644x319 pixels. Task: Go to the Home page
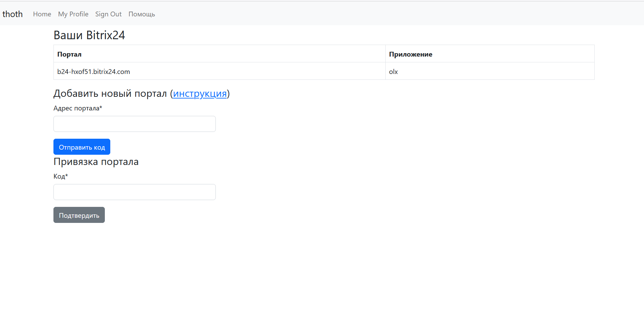click(42, 14)
